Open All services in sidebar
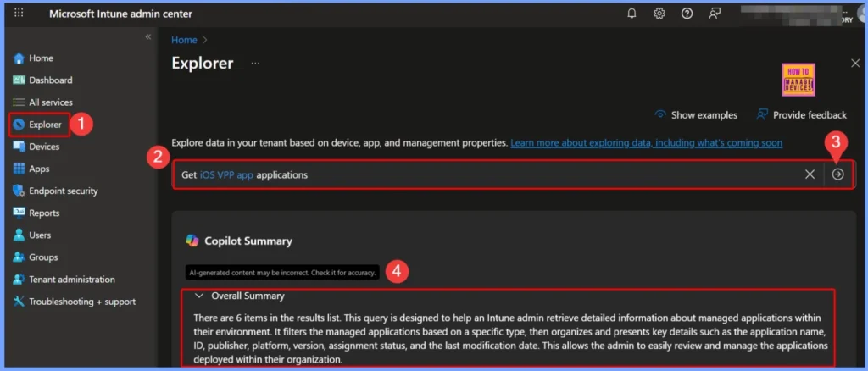This screenshot has height=371, width=868. (51, 102)
